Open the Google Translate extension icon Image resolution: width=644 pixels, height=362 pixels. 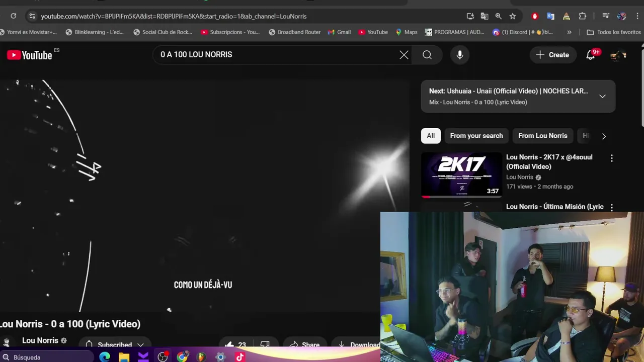click(x=550, y=16)
